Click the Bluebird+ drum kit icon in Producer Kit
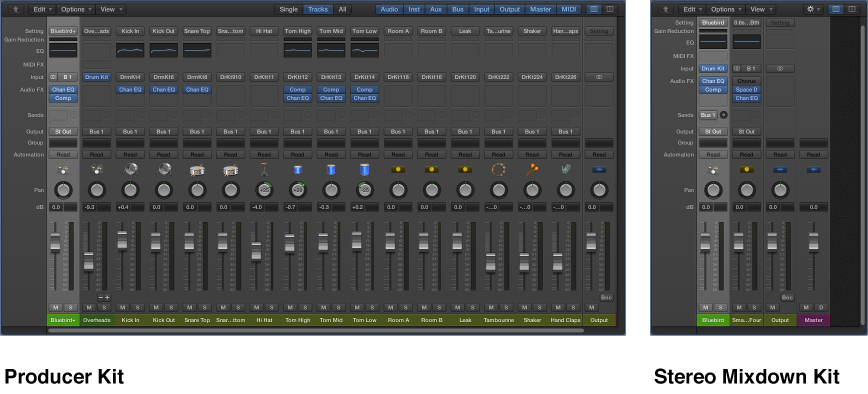Image resolution: width=868 pixels, height=394 pixels. pos(63,170)
